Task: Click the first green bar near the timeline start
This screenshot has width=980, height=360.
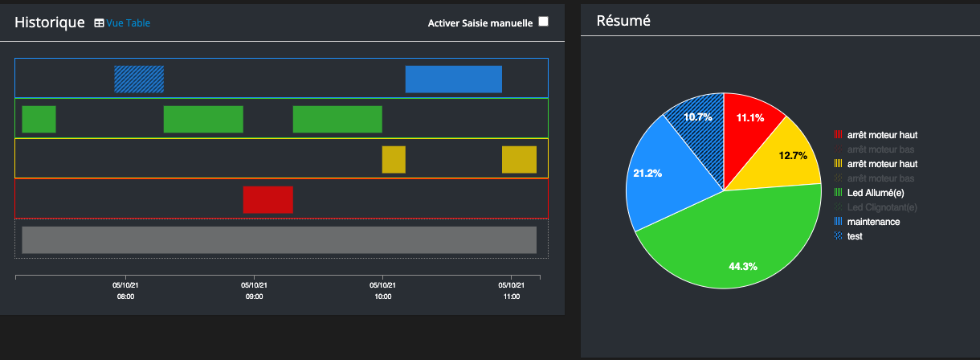Action: 39,119
